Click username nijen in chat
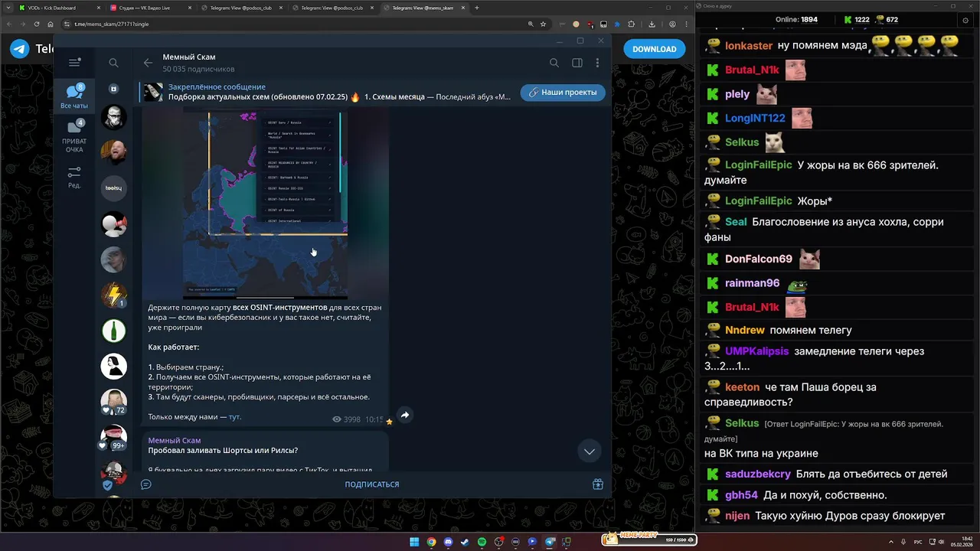Viewport: 980px width, 551px height. [x=737, y=516]
